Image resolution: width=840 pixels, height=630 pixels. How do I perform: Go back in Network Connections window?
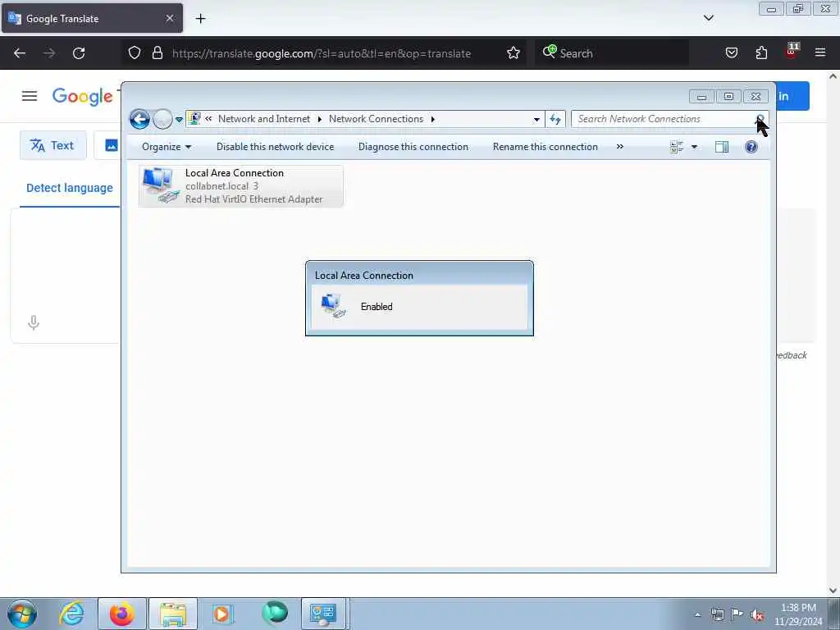pyautogui.click(x=139, y=119)
